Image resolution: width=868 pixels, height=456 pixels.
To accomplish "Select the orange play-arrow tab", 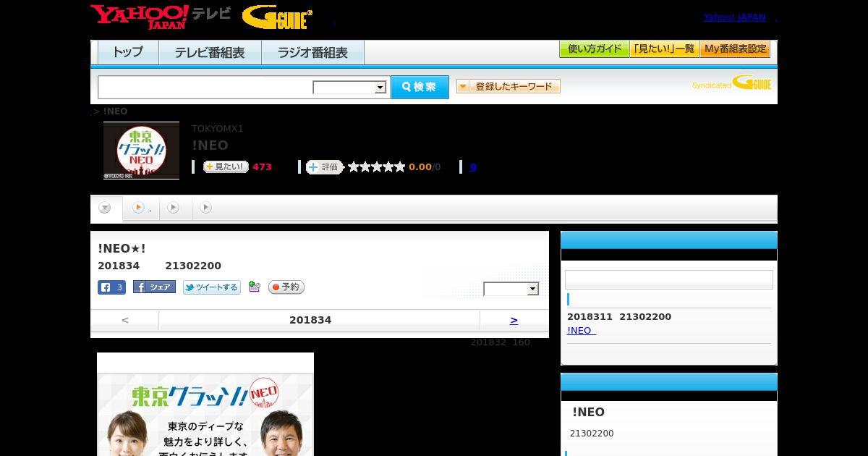I will pos(141,208).
